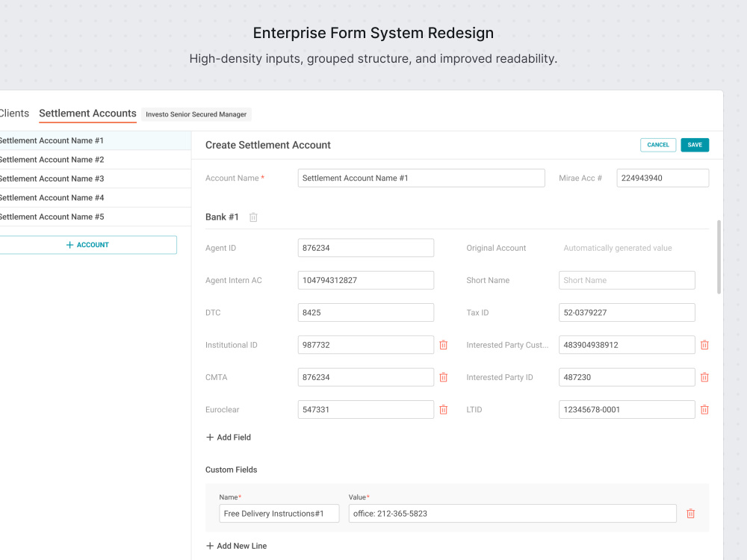Pick Settlement Account Name #5

click(96, 217)
